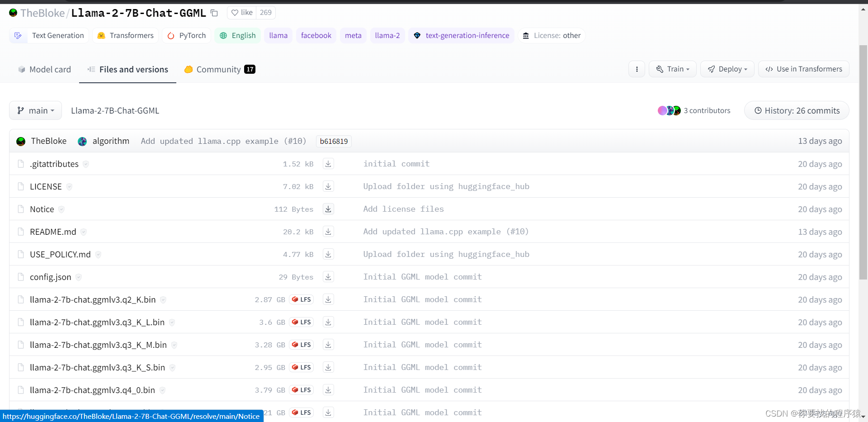
Task: Download USE_POLICY.md file
Action: (328, 254)
